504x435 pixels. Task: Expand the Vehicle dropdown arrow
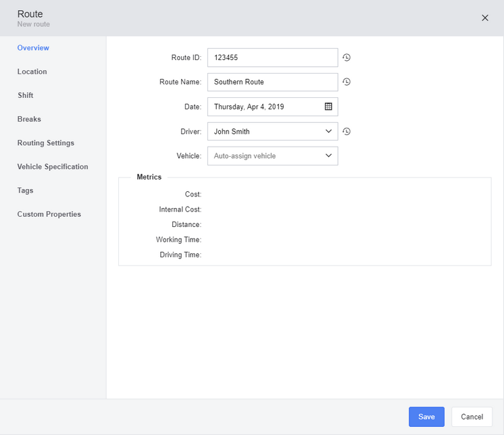pos(328,156)
